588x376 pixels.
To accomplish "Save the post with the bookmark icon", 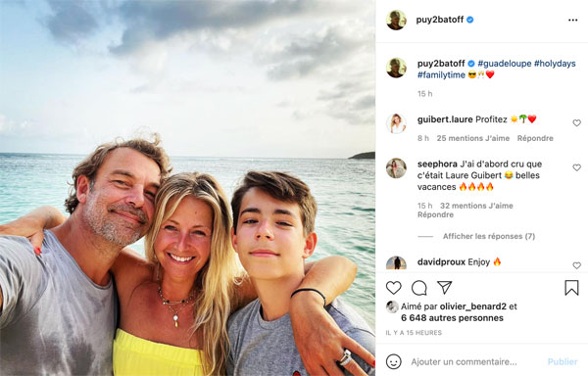I will coord(571,288).
